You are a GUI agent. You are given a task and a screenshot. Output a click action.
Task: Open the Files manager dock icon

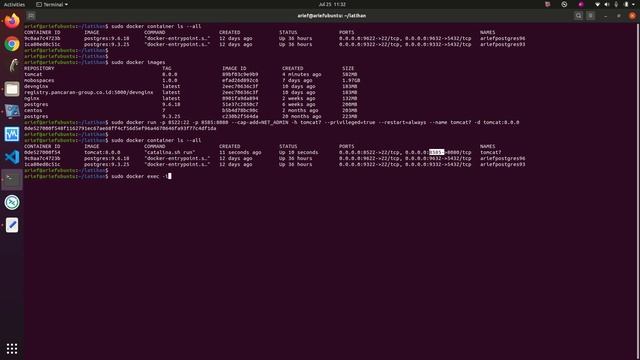pos(12,89)
